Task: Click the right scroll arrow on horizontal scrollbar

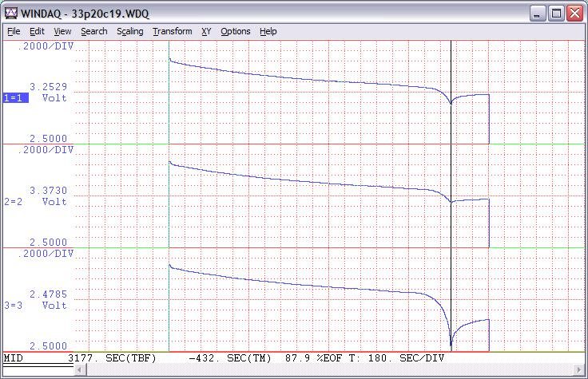Action: [578, 370]
